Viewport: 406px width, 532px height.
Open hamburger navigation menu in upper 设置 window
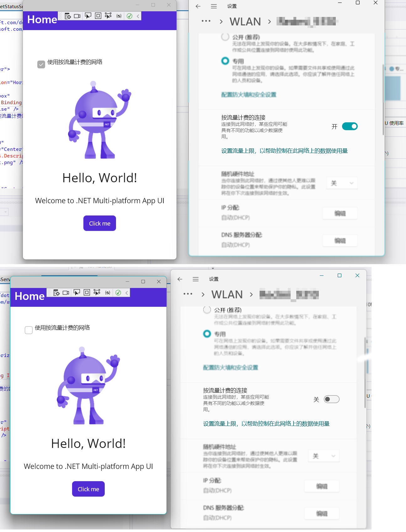pos(214,6)
